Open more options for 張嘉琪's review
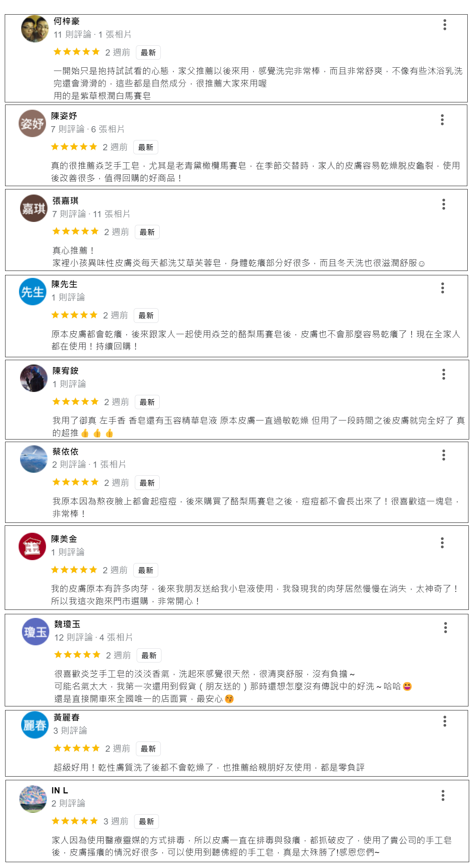This screenshot has height=868, width=475. (444, 204)
